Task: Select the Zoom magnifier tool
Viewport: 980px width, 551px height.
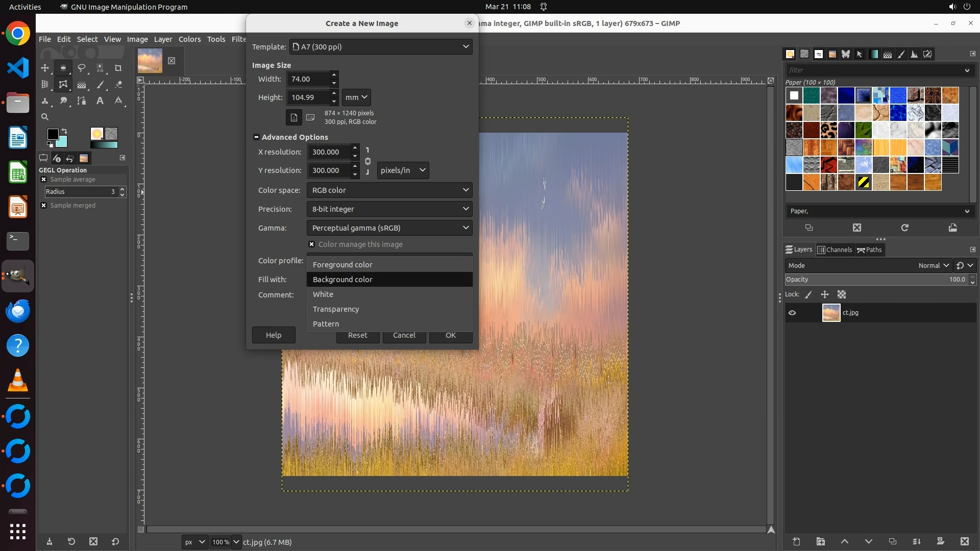Action: pos(45,117)
